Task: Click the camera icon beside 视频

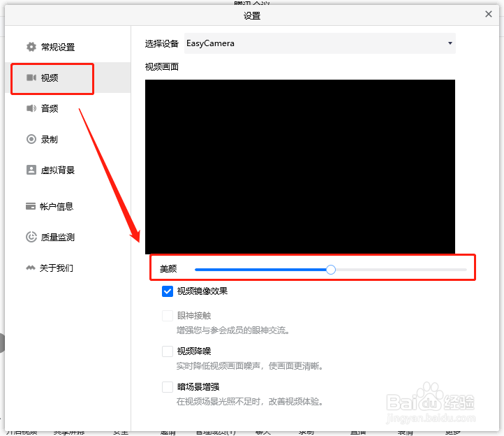Action: tap(31, 78)
